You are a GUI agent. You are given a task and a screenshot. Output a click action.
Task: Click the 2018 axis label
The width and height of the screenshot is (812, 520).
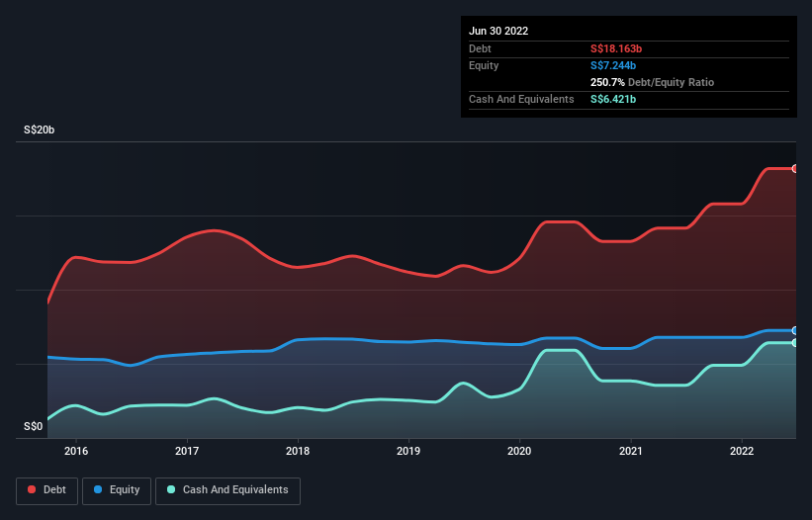[298, 451]
